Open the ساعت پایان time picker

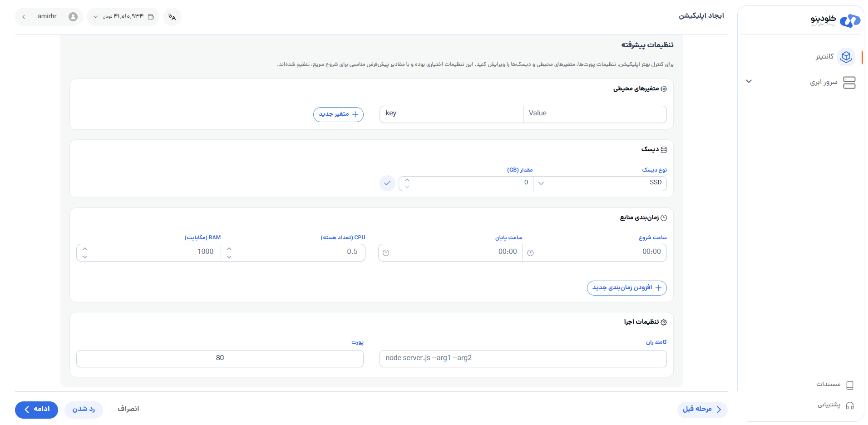point(450,252)
